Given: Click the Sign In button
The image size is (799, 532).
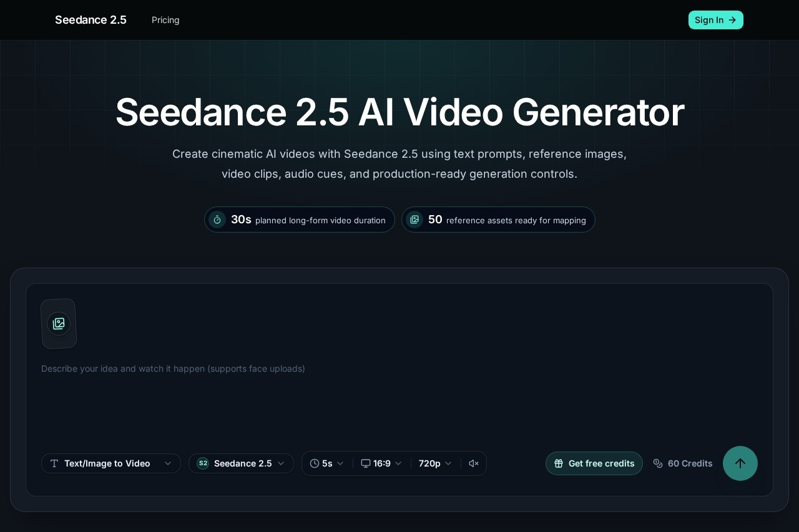Looking at the screenshot, I should click(716, 20).
